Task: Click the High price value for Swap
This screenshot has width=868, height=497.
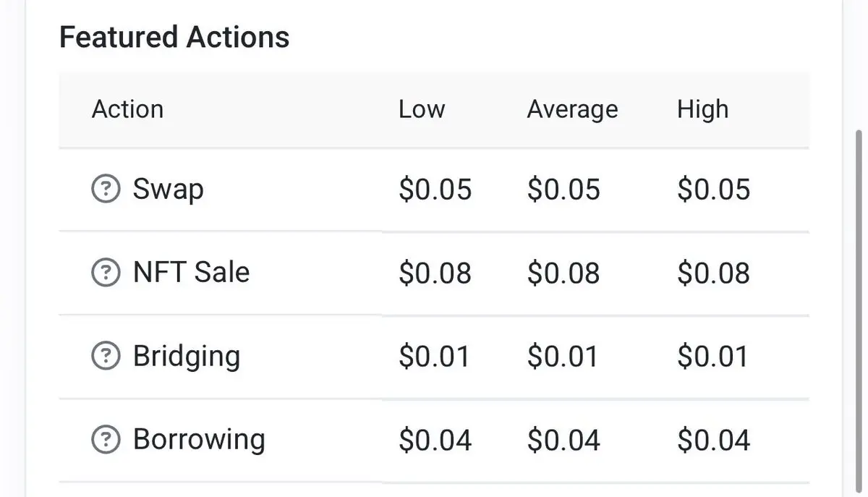Action: pyautogui.click(x=713, y=190)
